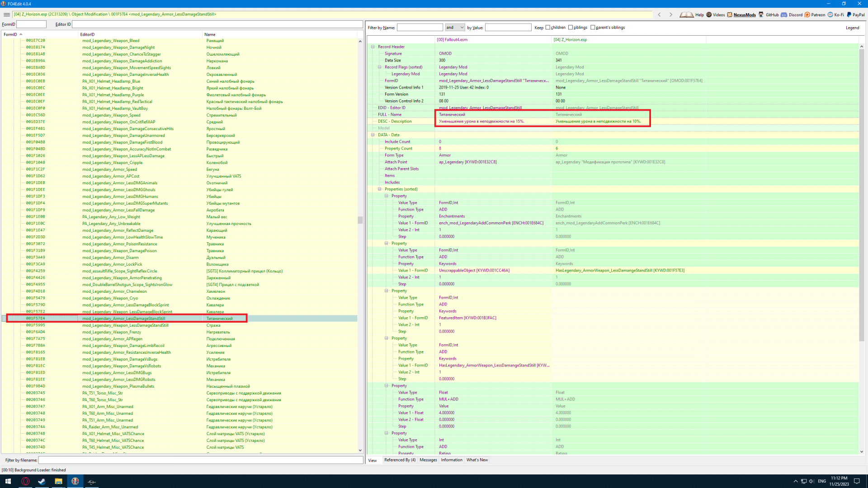Open the Messages tab
The image size is (868, 488).
point(428,460)
